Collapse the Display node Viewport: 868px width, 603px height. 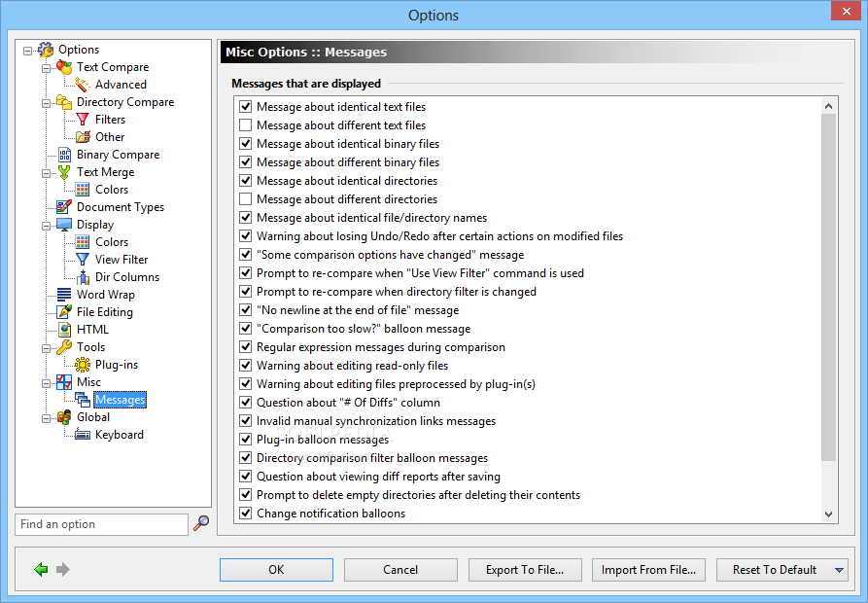(46, 226)
